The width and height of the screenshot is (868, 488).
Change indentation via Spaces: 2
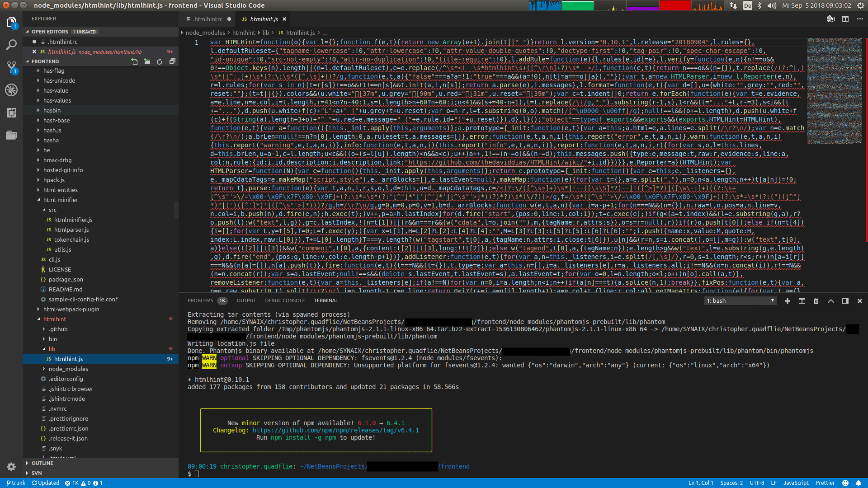click(x=731, y=483)
